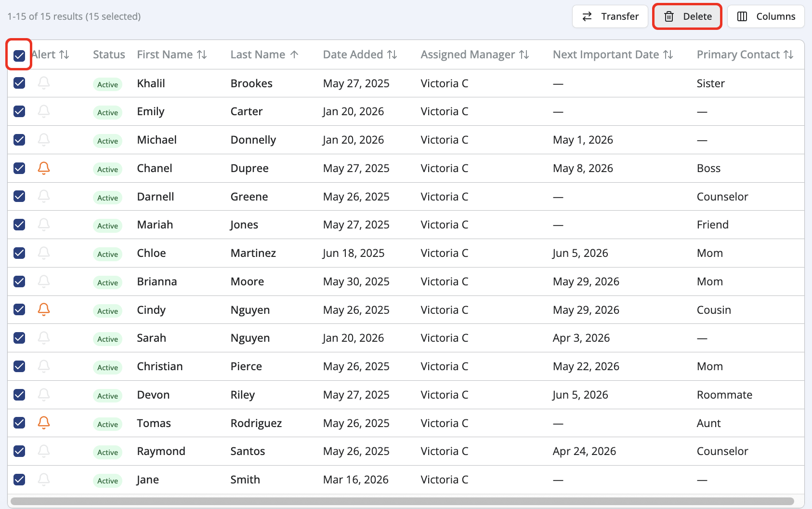This screenshot has width=812, height=509.
Task: Click the bell icon on Jane Smith row
Action: (43, 480)
